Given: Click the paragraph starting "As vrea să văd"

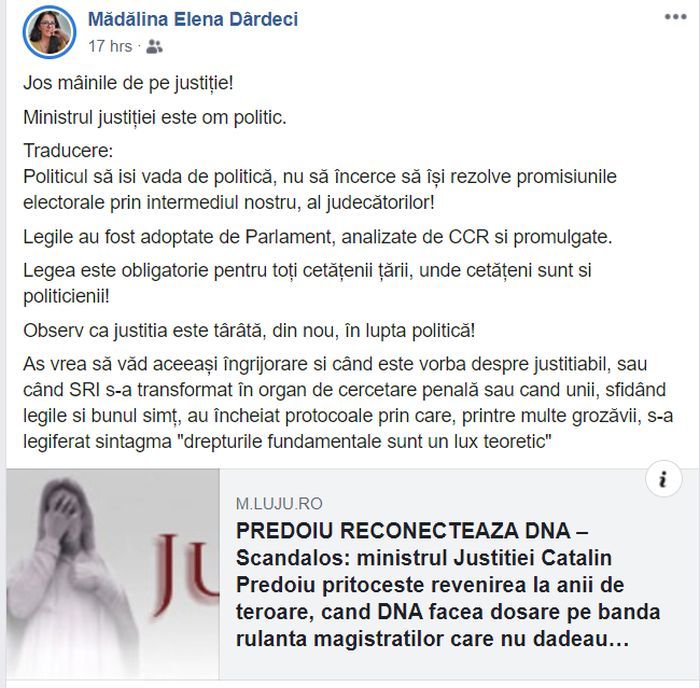Looking at the screenshot, I should click(x=348, y=402).
